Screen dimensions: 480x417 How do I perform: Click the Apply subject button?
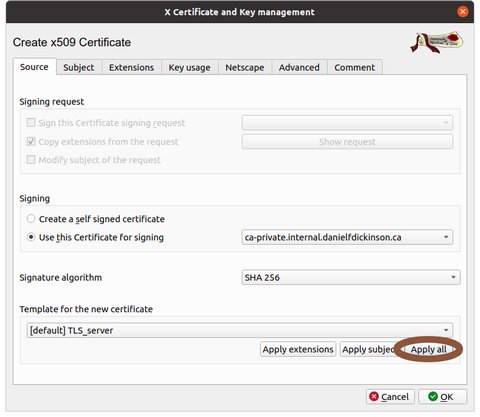pyautogui.click(x=369, y=349)
